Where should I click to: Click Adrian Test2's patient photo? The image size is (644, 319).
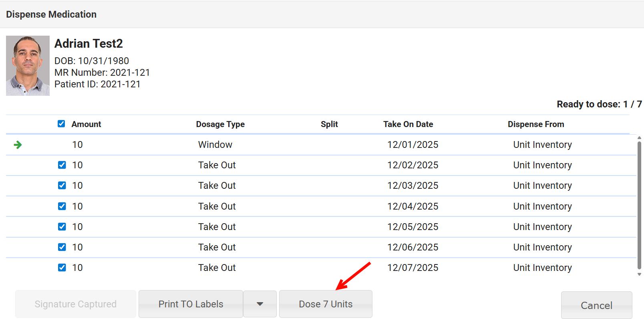(28, 66)
